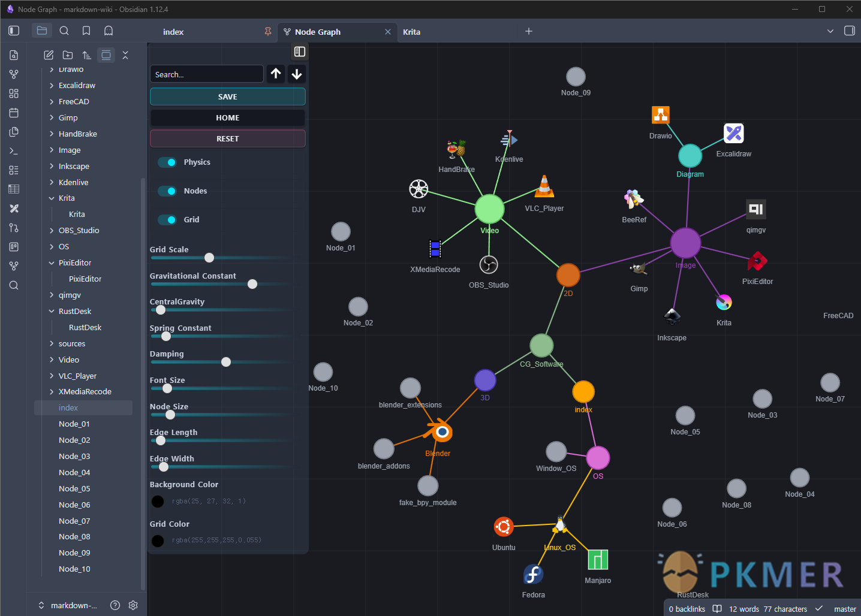Close the Node Graph tab
Screen dimensions: 861x616
tap(388, 32)
